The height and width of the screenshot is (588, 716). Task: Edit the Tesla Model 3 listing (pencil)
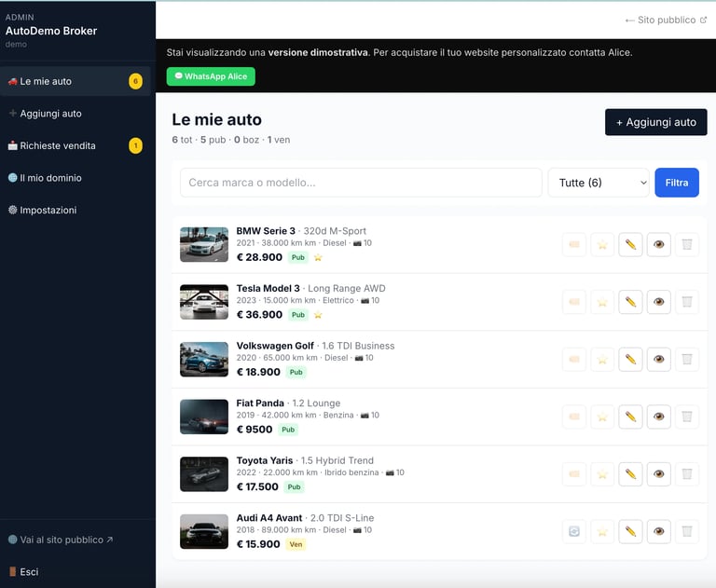(630, 302)
